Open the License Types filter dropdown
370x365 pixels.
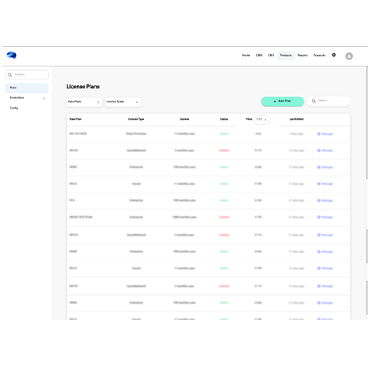123,102
